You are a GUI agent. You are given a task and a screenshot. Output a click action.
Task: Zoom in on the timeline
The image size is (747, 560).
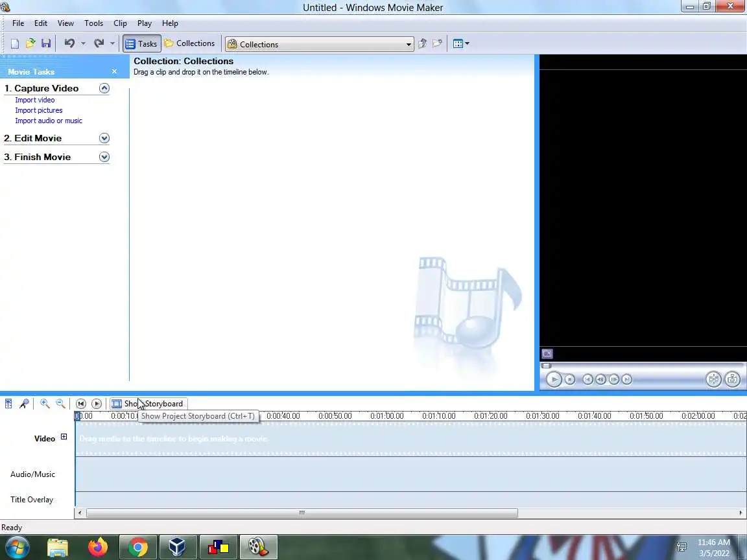click(45, 404)
